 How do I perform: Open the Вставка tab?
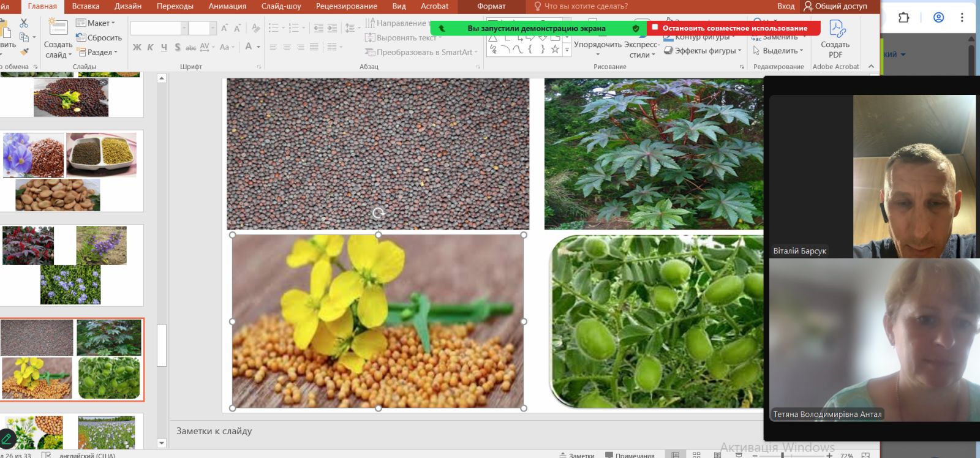pos(86,6)
